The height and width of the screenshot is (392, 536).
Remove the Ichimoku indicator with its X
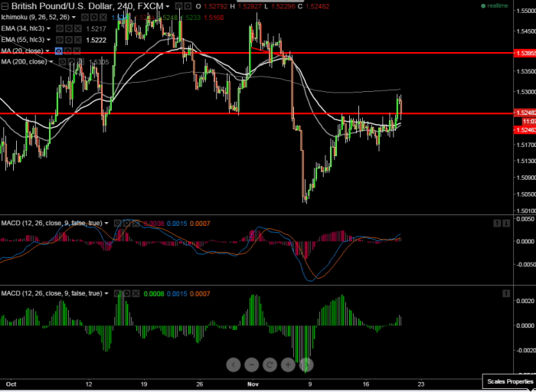pyautogui.click(x=103, y=17)
